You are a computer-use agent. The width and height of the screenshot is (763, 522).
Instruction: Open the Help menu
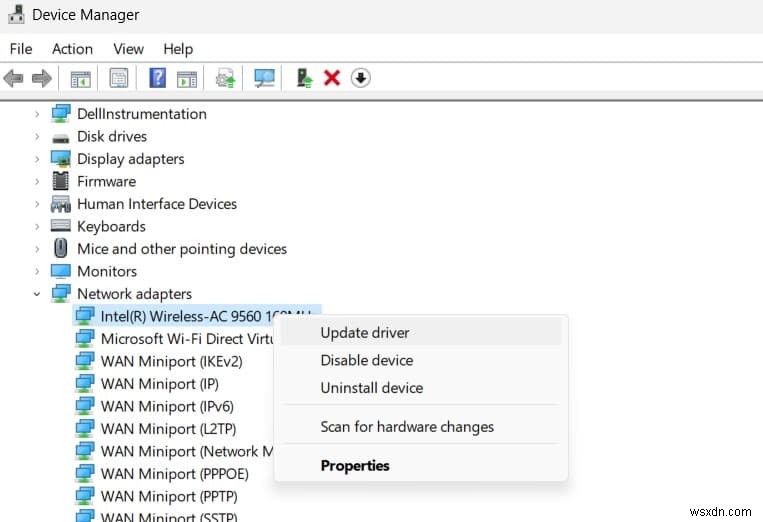point(178,49)
